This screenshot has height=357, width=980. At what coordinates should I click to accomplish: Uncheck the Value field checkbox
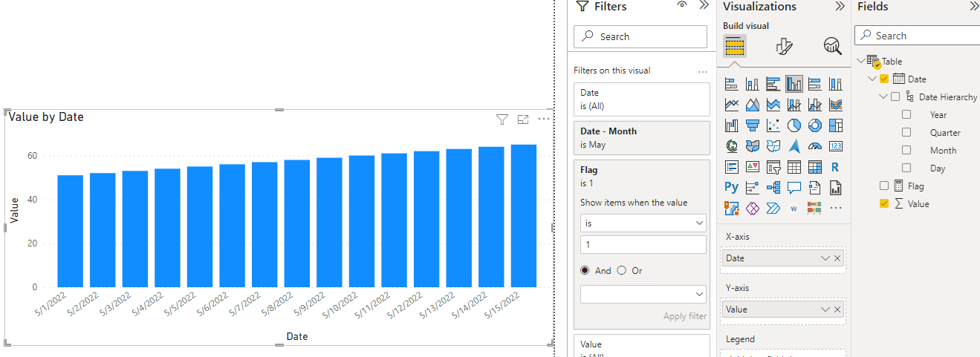[884, 203]
